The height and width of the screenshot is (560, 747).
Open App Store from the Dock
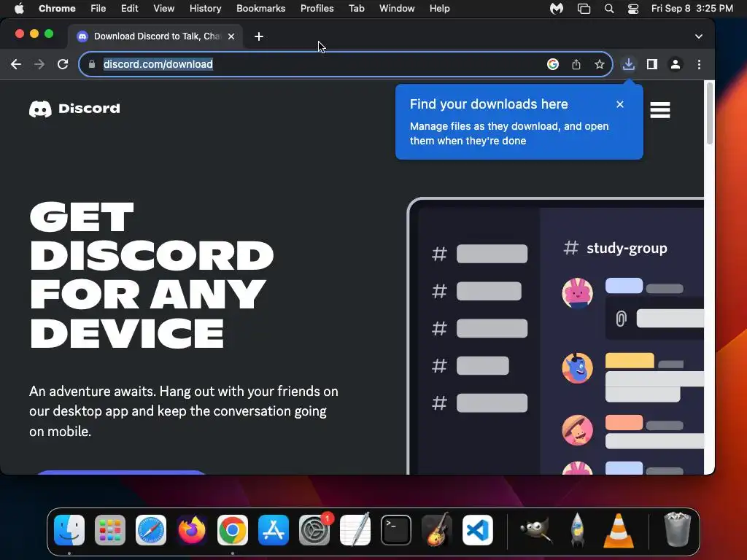pos(274,529)
